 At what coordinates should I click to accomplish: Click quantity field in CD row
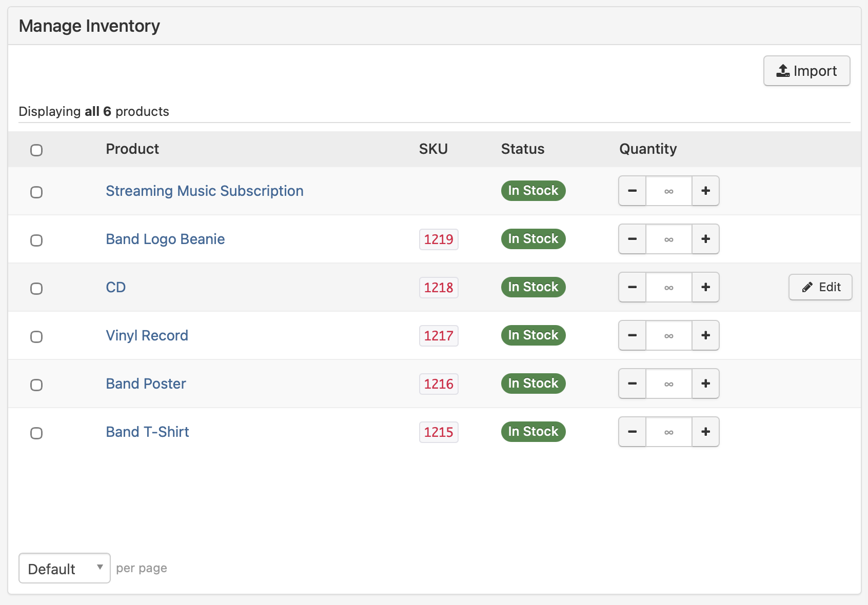[669, 287]
